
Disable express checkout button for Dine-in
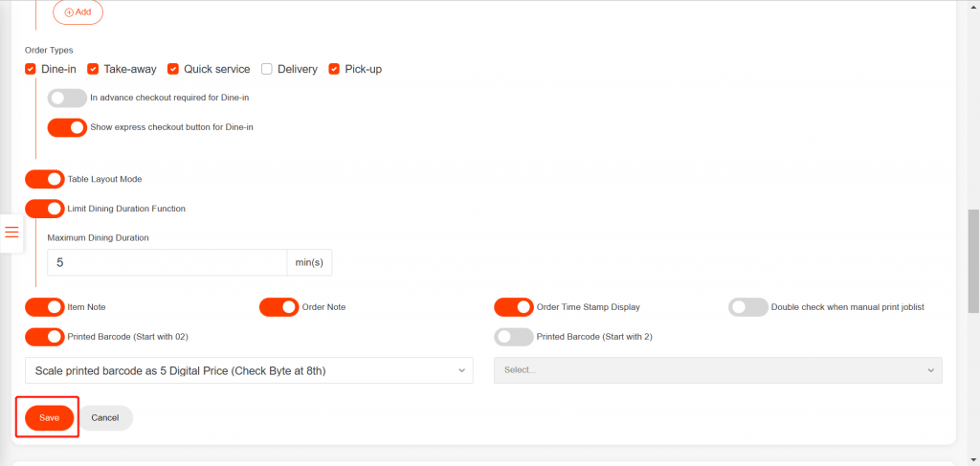coord(66,127)
